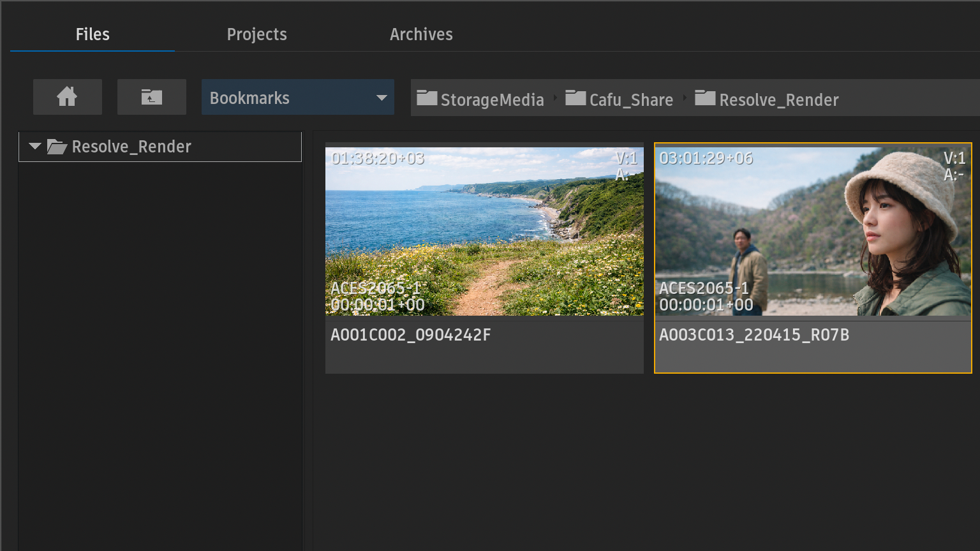Collapse the Resolve_Render tree node triangle

point(35,147)
